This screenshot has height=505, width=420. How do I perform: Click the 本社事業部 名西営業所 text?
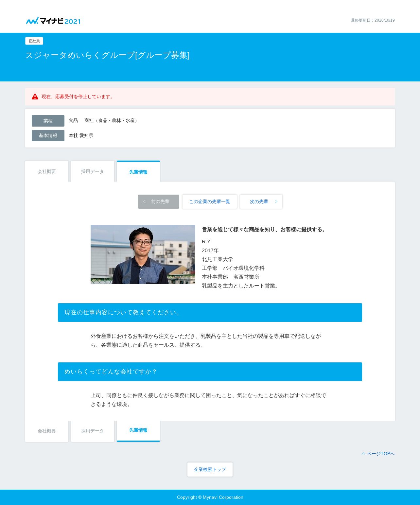pyautogui.click(x=231, y=277)
